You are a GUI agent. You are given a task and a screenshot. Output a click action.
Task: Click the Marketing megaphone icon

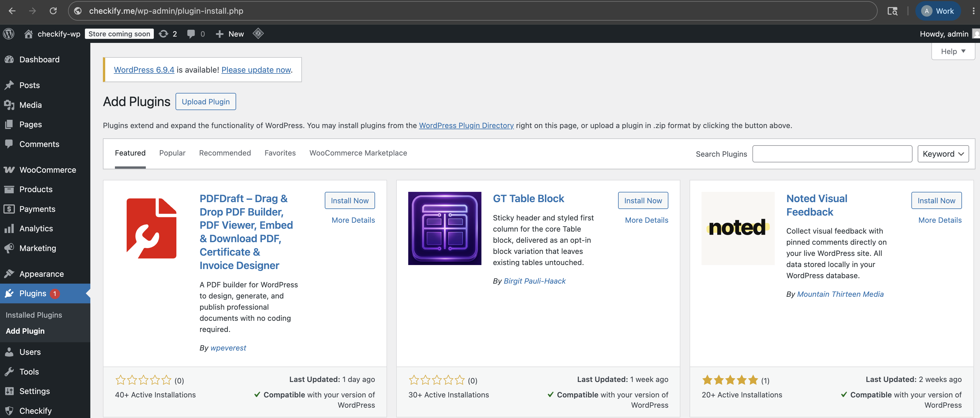9,248
